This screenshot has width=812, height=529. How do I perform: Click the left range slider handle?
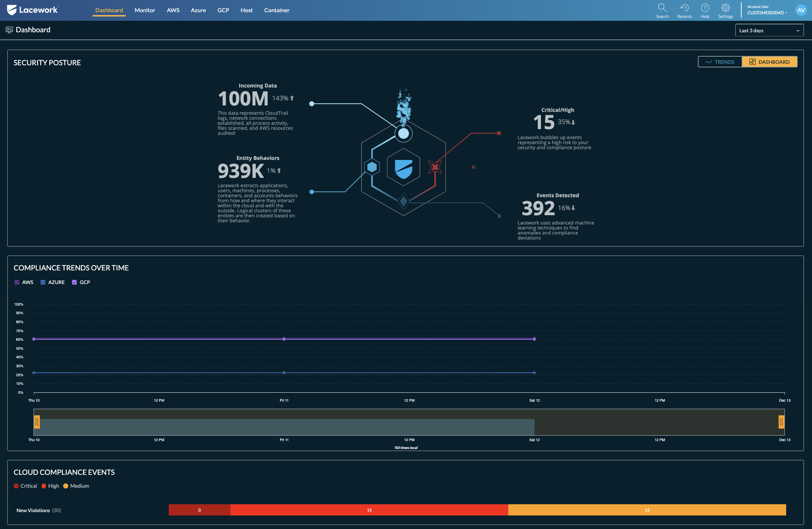click(x=37, y=422)
